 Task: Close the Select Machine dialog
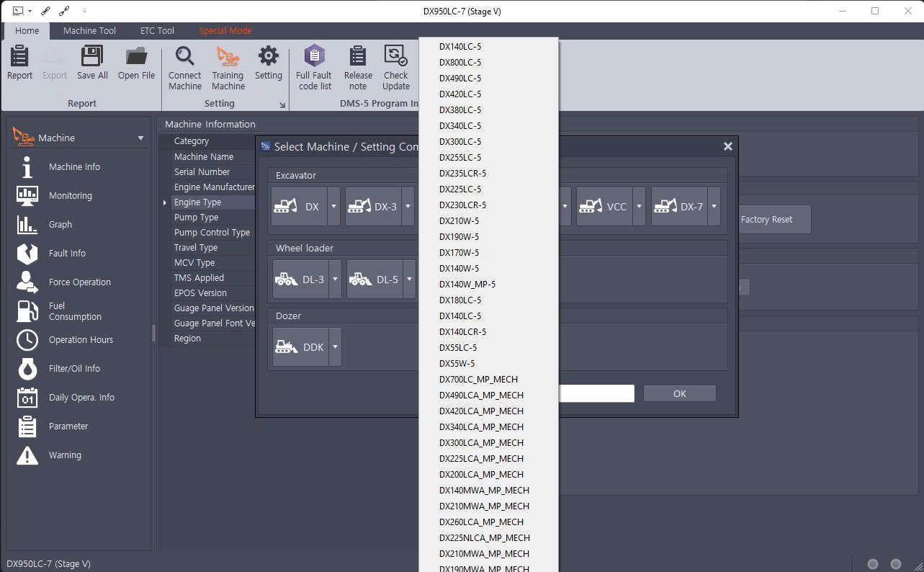pyautogui.click(x=727, y=146)
